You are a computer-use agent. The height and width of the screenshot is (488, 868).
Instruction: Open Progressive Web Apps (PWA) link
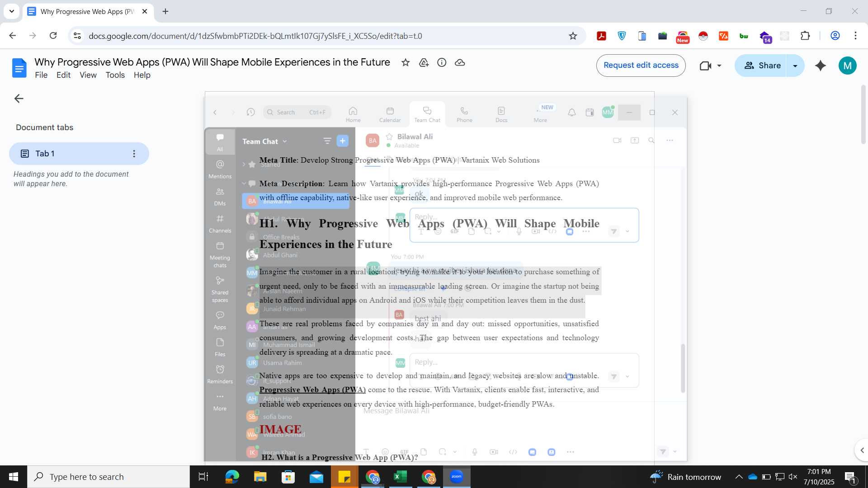click(x=312, y=390)
